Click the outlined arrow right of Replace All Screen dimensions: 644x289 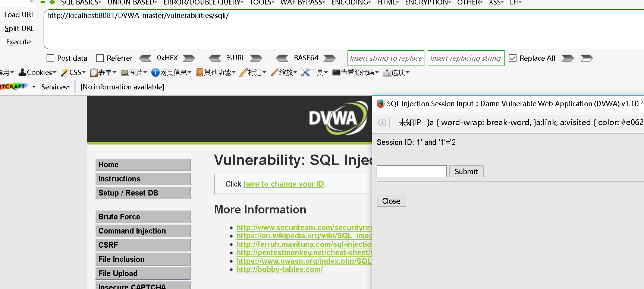click(587, 58)
